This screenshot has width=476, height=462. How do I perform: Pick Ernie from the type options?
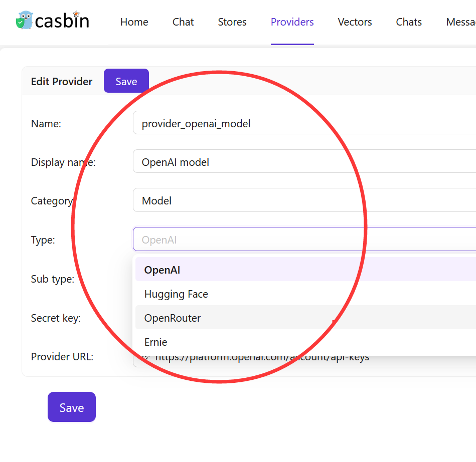(155, 342)
